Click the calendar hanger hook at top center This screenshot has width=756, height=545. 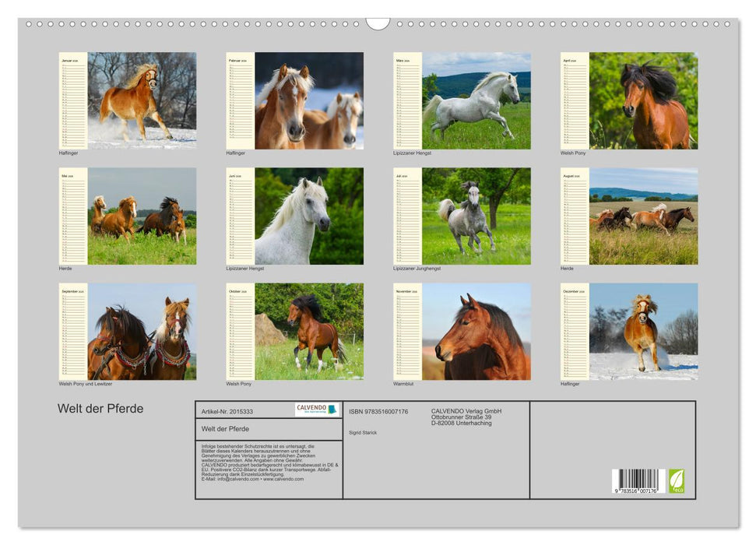378,23
